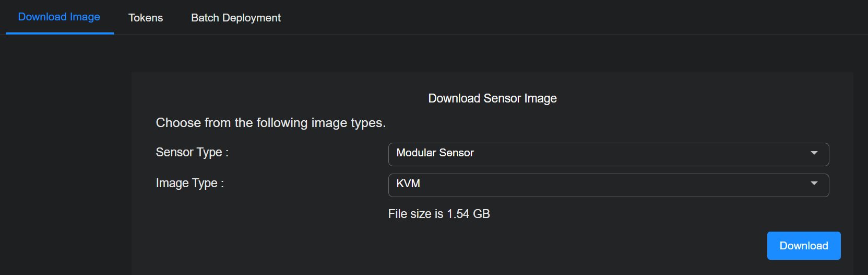
Task: Click the word "Deployment" in the tab bar
Action: click(x=251, y=18)
